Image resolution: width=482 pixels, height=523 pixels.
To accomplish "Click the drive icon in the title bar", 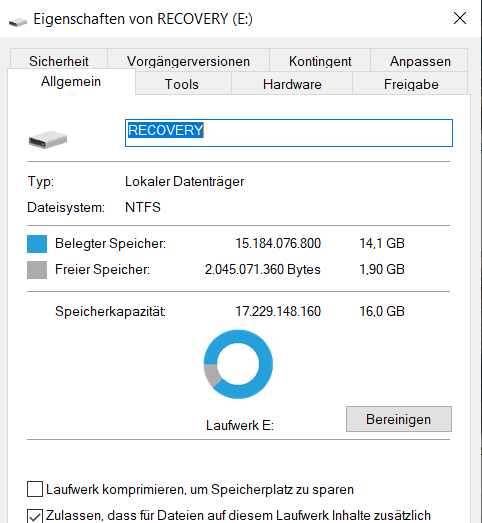I will click(x=18, y=22).
